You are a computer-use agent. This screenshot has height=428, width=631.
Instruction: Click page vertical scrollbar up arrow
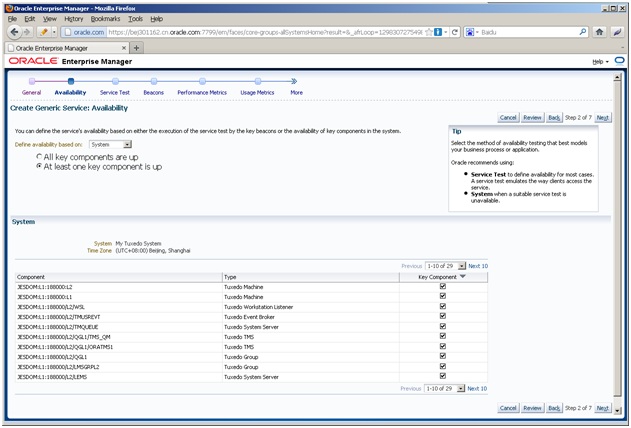click(x=618, y=78)
